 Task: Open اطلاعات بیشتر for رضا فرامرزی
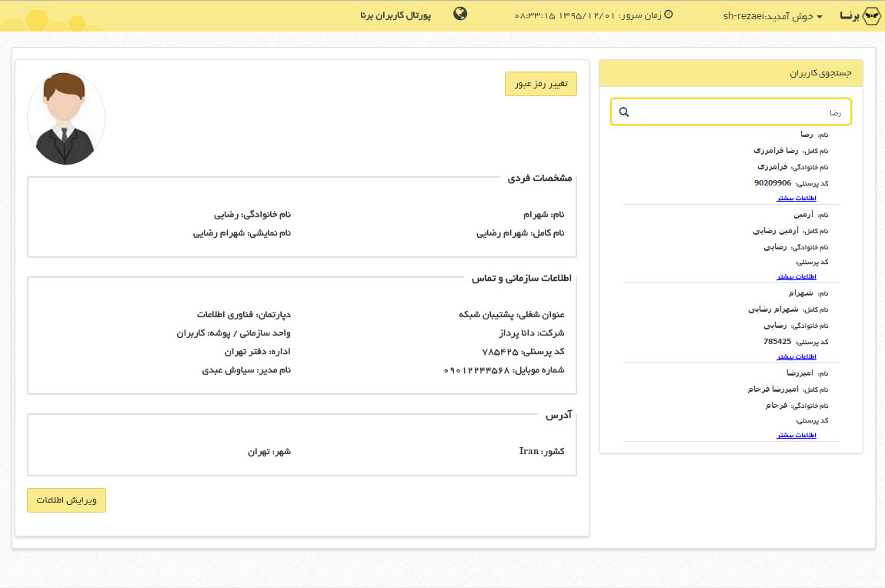click(796, 198)
